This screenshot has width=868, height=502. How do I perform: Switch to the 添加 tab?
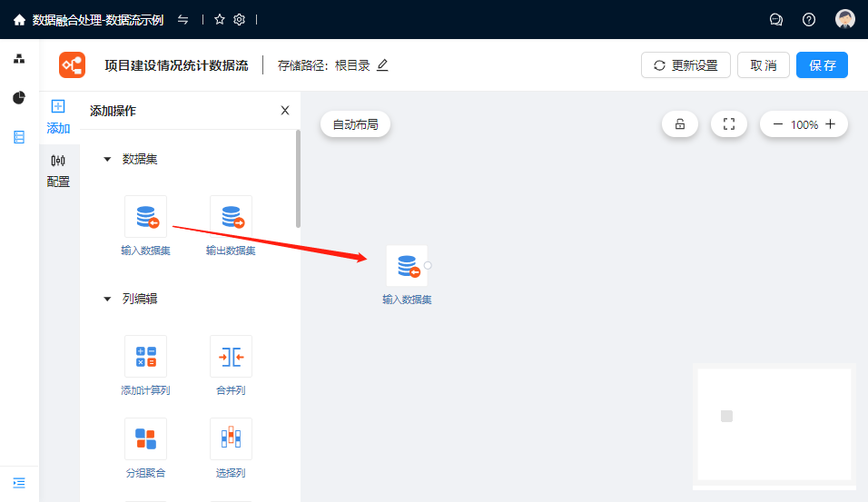58,116
